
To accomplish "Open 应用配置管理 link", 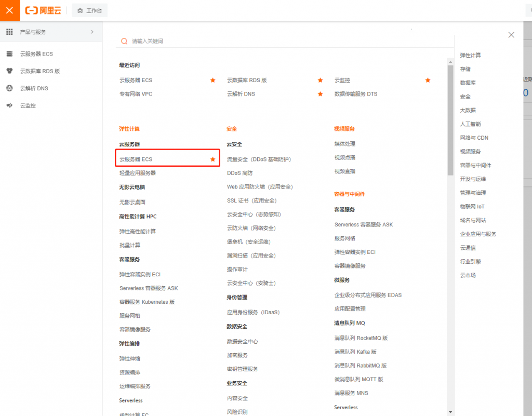I will (x=350, y=309).
